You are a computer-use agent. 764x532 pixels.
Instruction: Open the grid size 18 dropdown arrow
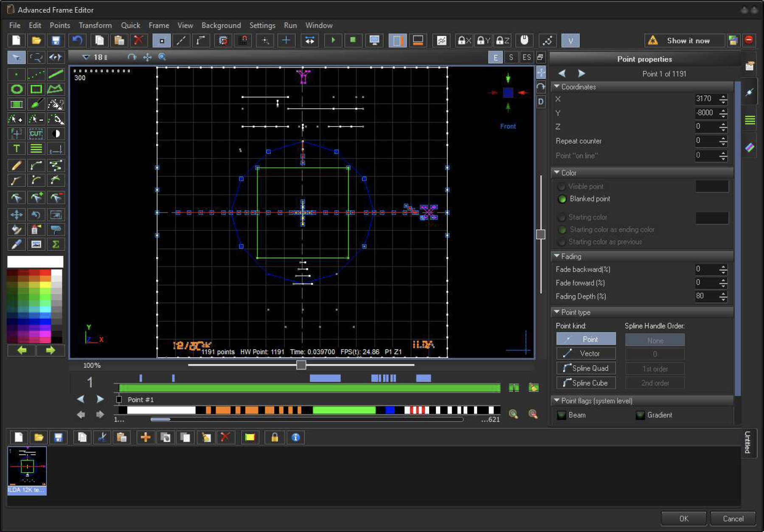86,57
